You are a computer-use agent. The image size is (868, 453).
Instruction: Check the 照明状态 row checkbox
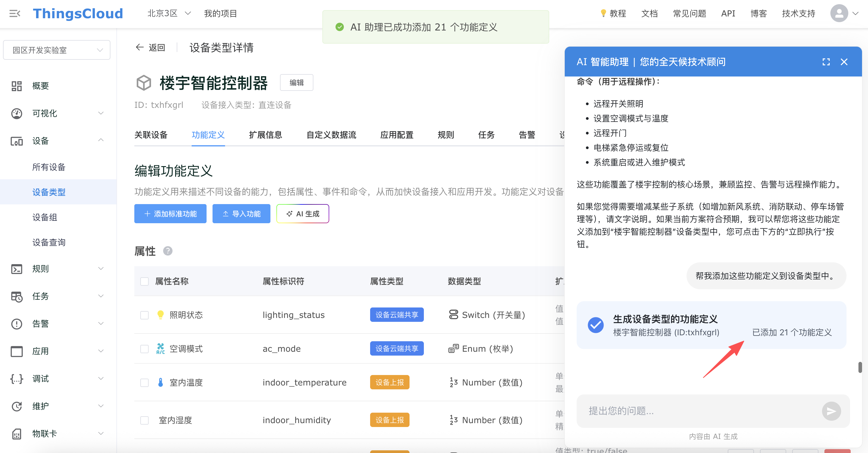click(x=144, y=315)
